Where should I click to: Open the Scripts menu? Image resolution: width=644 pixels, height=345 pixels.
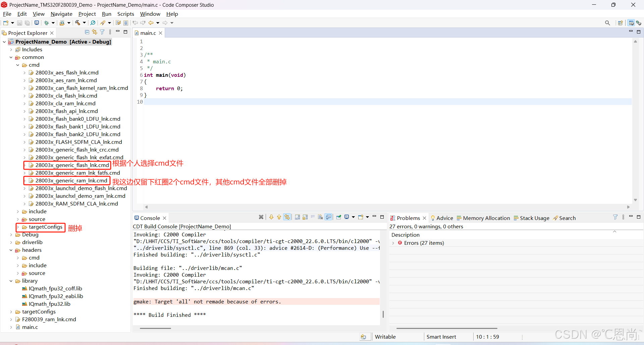coord(126,14)
